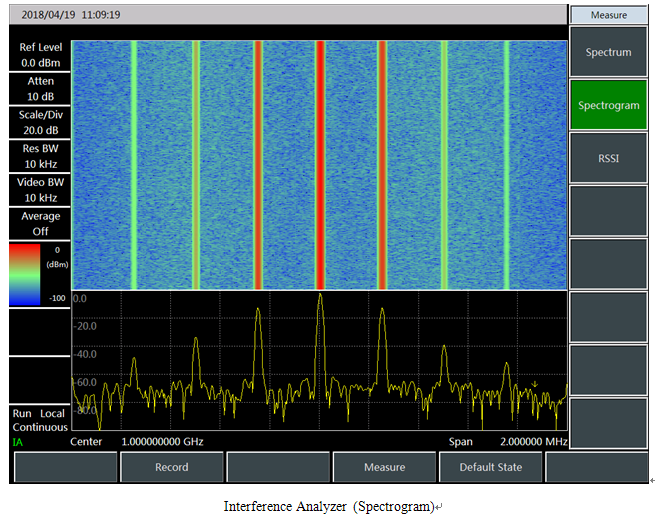Screen dimensions: 655x521
Task: Click the tallest peak on the spectrum trace
Action: [x=320, y=296]
